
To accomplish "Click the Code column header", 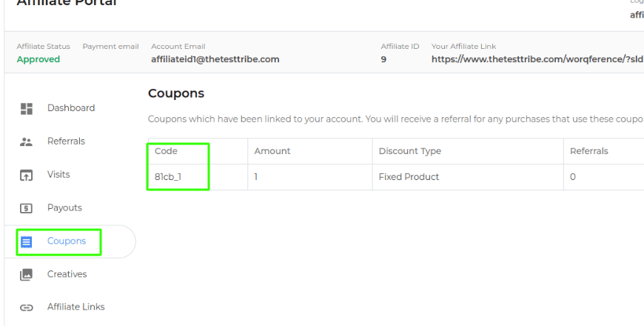I will click(x=167, y=151).
